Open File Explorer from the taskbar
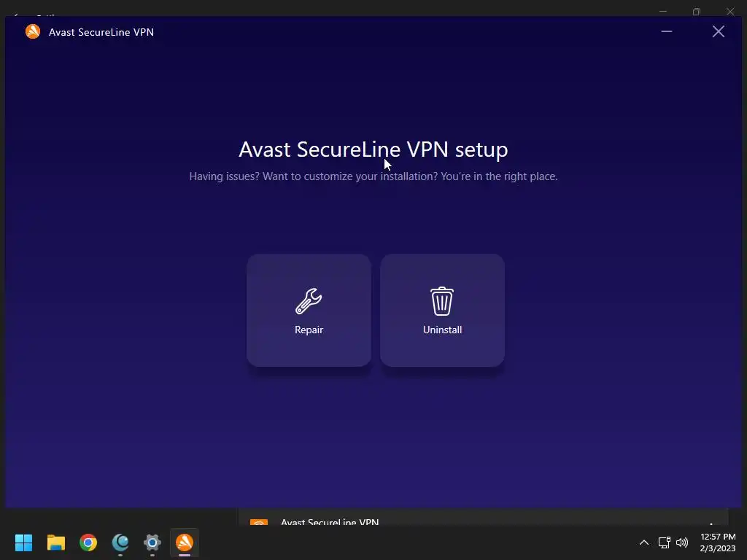747x560 pixels. [x=55, y=542]
